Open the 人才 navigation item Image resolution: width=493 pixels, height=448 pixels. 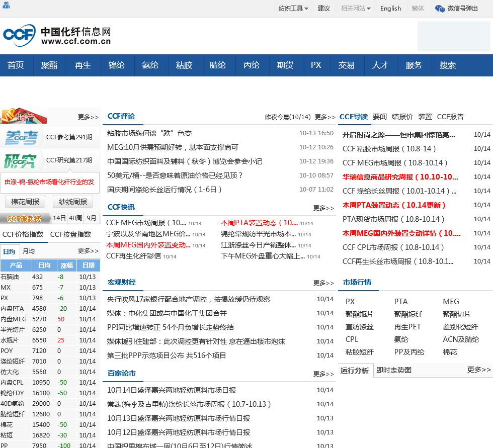pos(380,65)
